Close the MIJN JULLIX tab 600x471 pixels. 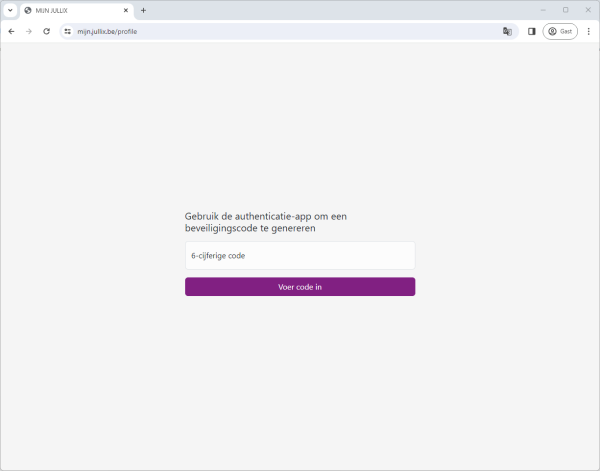[125, 10]
